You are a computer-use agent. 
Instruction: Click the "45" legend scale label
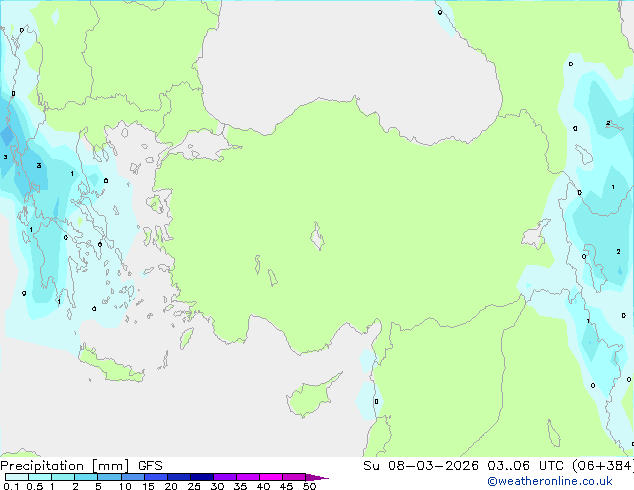tap(286, 486)
